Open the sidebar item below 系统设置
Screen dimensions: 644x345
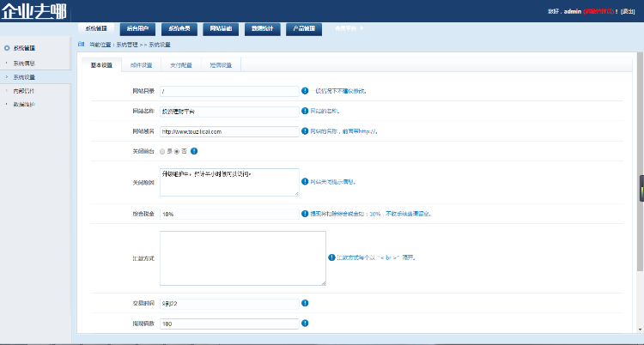pos(24,91)
